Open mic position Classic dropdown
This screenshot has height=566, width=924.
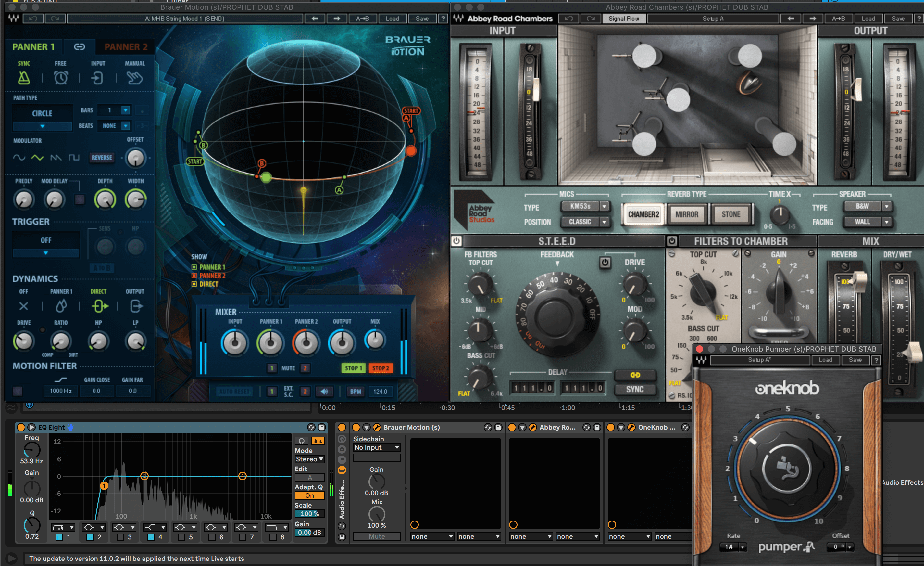click(x=585, y=222)
